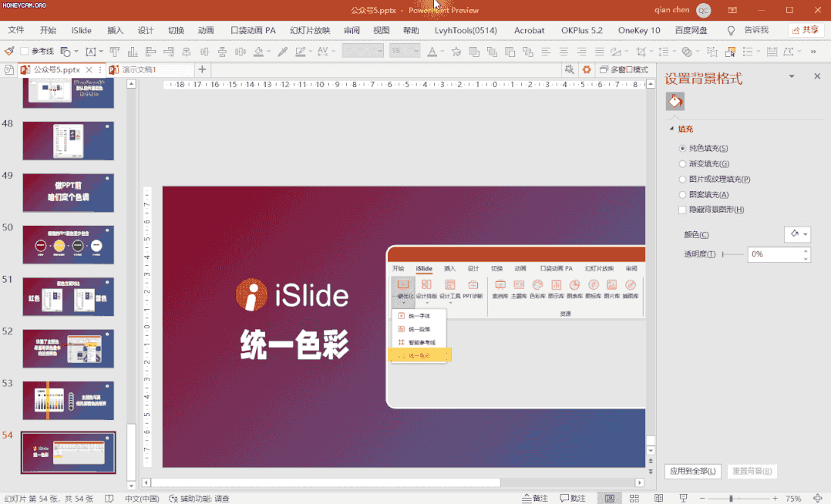Click the selection pane icon with orange square
Image resolution: width=831 pixels, height=504 pixels.
tap(730, 52)
